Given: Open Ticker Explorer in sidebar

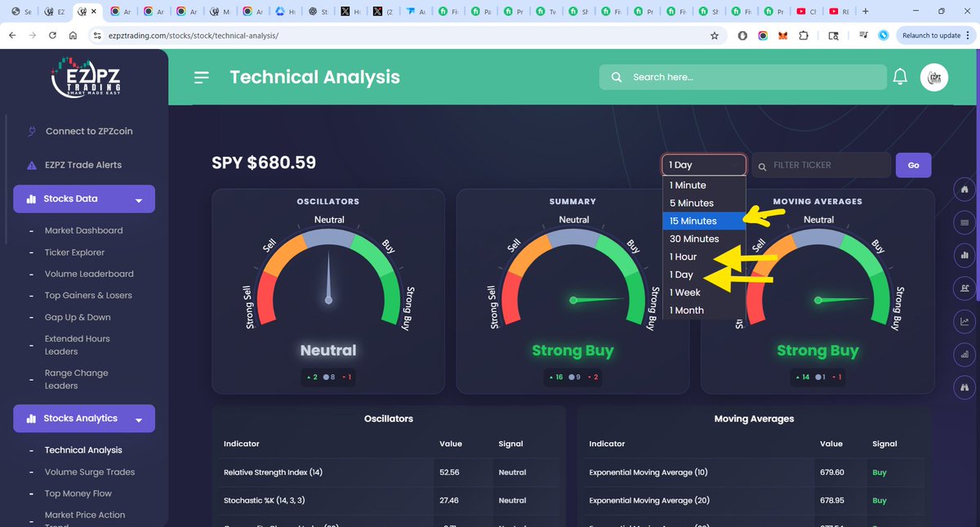Looking at the screenshot, I should coord(74,252).
